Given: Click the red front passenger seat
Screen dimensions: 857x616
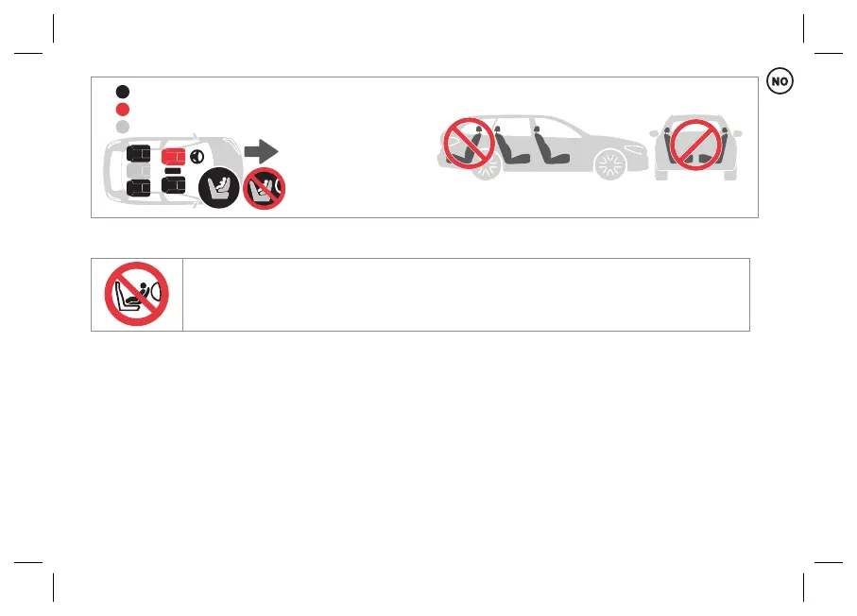Looking at the screenshot, I should point(173,156).
